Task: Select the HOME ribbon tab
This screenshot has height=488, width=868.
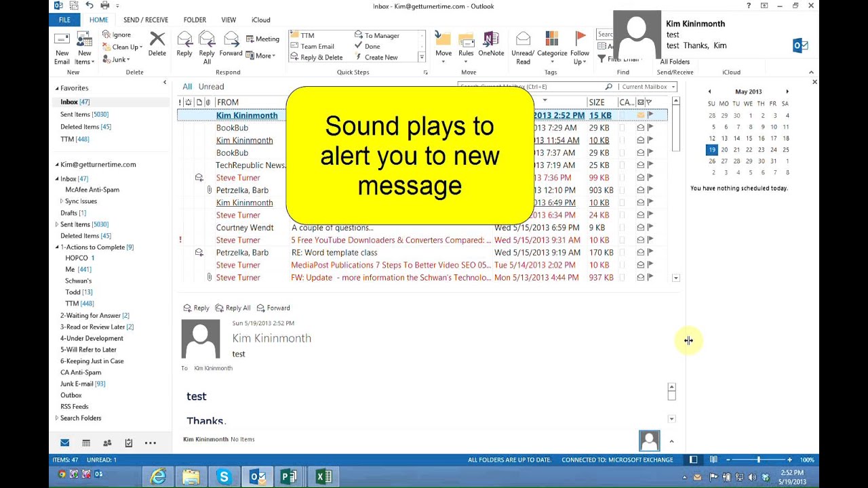Action: click(x=98, y=20)
